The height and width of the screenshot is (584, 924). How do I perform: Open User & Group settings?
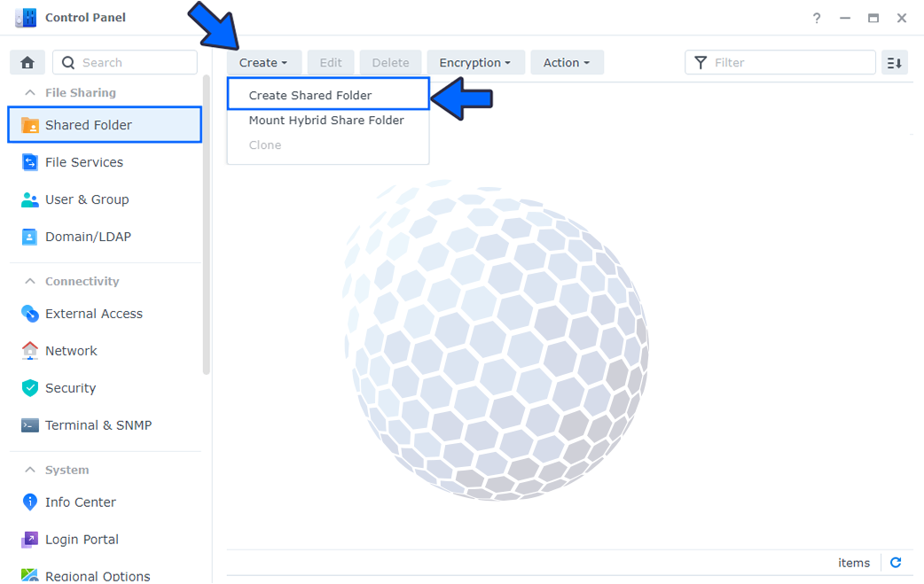pyautogui.click(x=29, y=199)
